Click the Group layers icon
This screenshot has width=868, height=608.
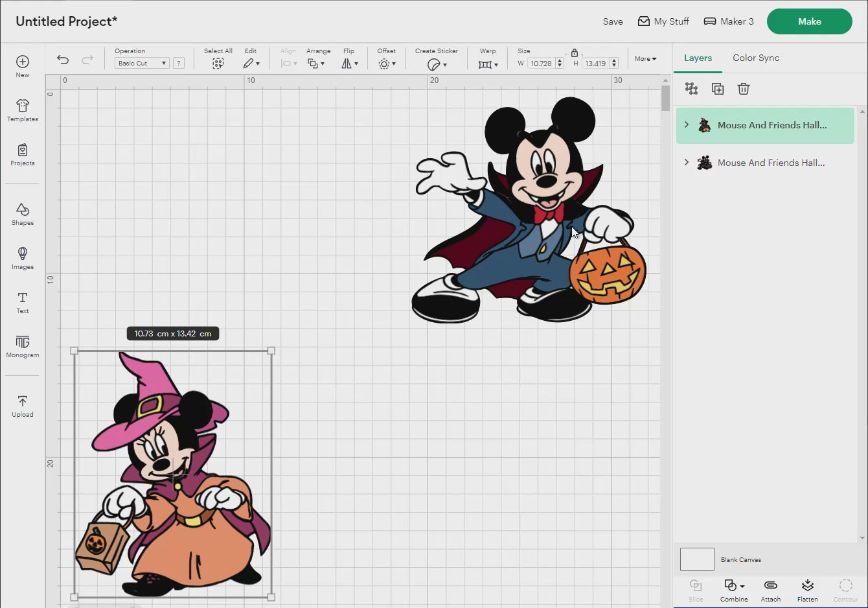point(692,89)
